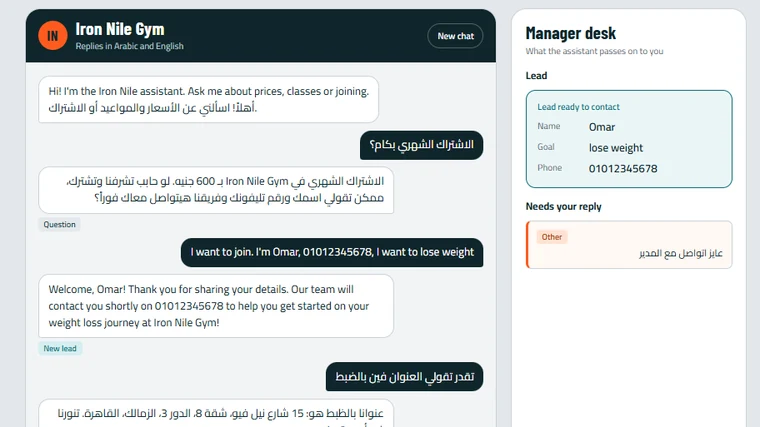Click the Goal label in lead card

click(546, 147)
